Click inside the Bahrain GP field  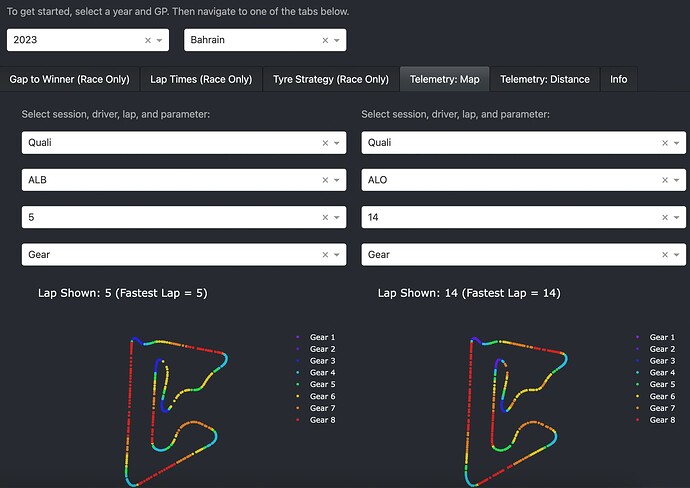tap(265, 40)
